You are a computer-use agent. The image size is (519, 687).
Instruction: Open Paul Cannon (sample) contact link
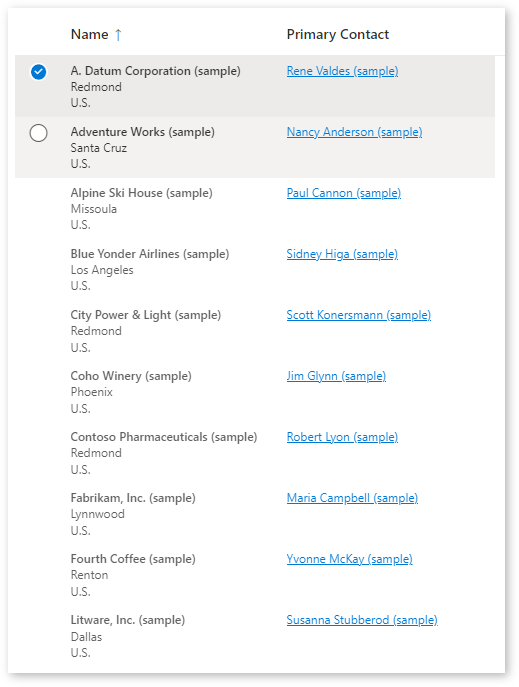tap(344, 193)
